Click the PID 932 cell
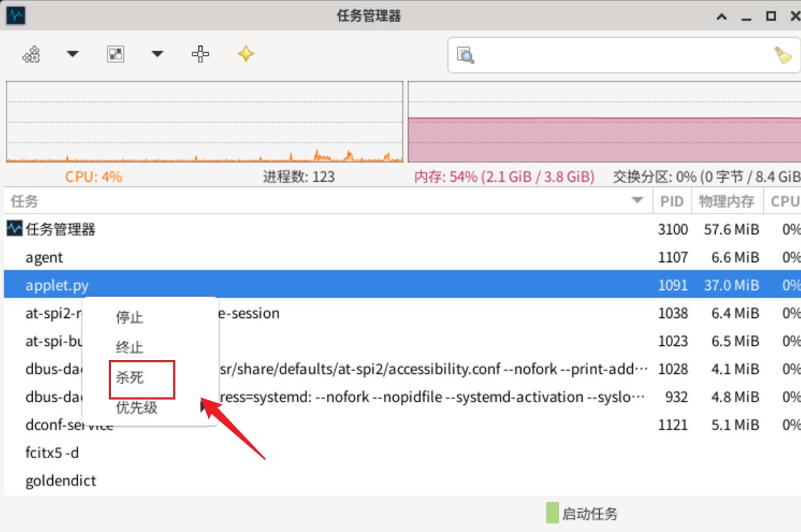801x532 pixels. (676, 397)
